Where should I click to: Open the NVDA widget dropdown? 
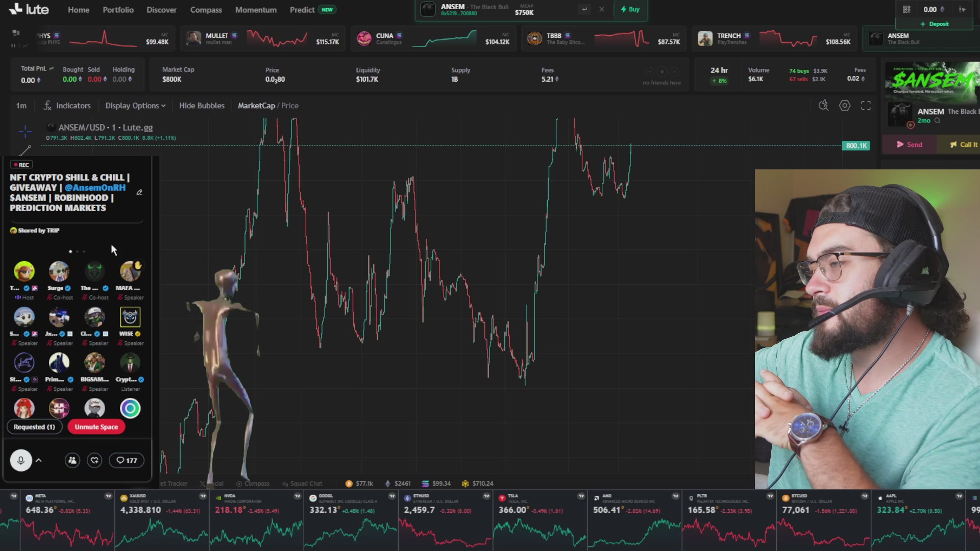298,496
